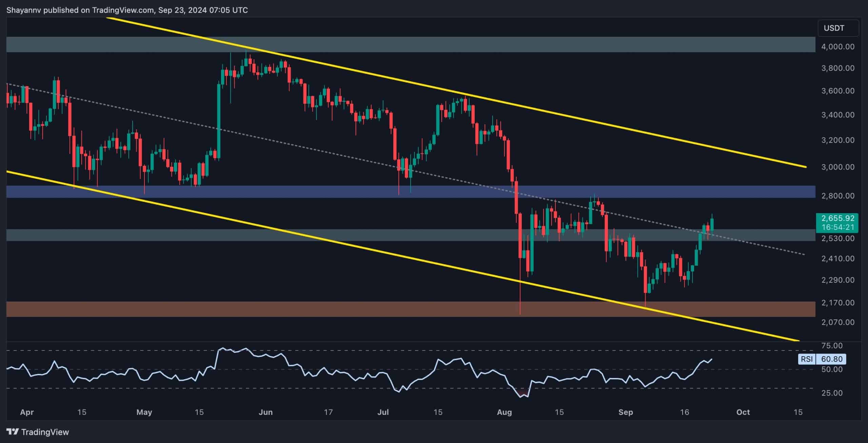
Task: Click the 2,070.00 price axis label
Action: (837, 322)
